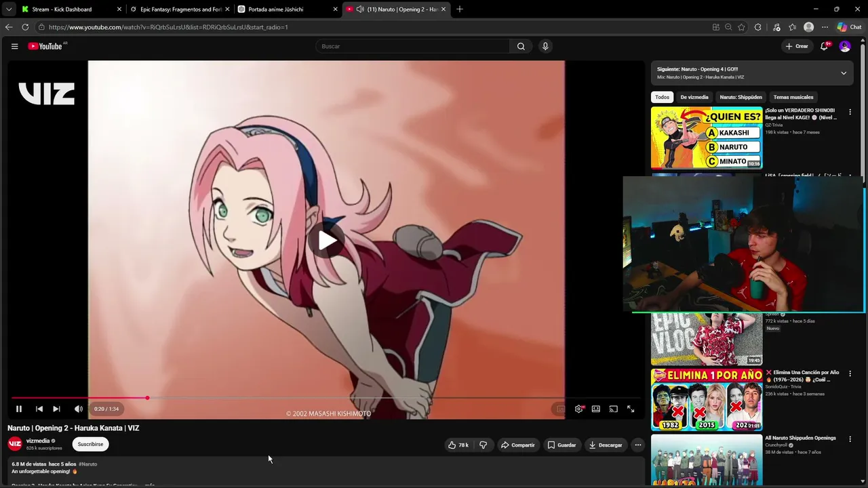
Task: Open the YouTube account avatar menu
Action: [845, 46]
